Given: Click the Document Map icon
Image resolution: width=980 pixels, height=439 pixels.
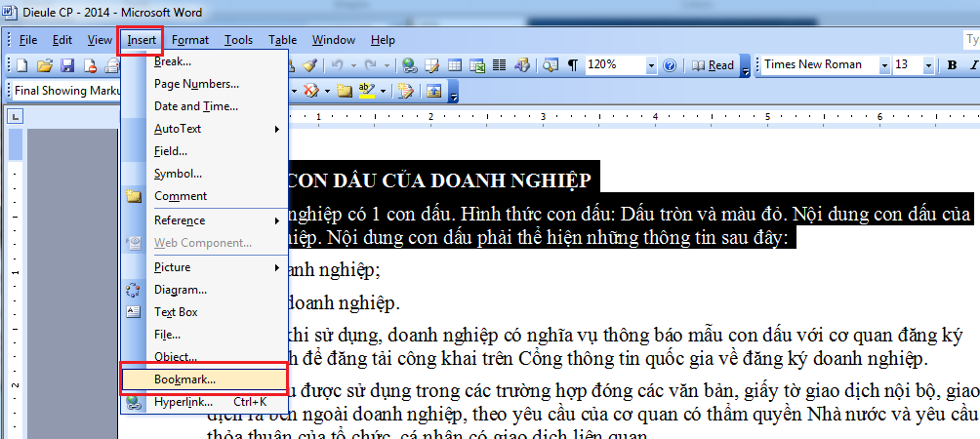Looking at the screenshot, I should (x=550, y=65).
